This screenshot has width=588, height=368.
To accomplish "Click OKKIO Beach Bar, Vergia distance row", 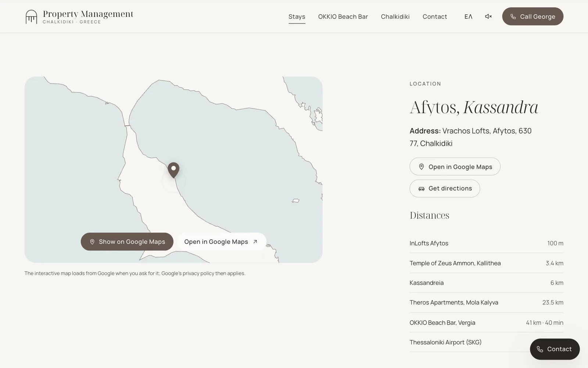I will coord(487,323).
